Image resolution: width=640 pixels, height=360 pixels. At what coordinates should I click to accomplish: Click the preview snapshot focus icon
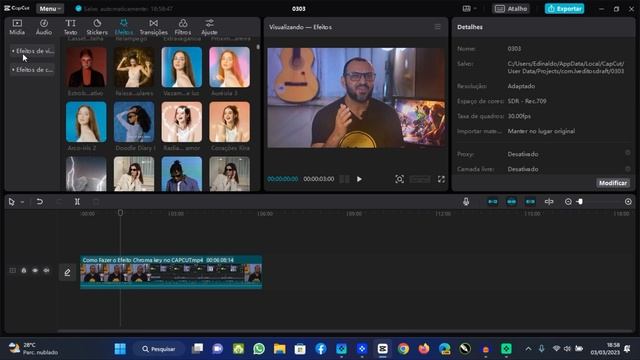[400, 179]
